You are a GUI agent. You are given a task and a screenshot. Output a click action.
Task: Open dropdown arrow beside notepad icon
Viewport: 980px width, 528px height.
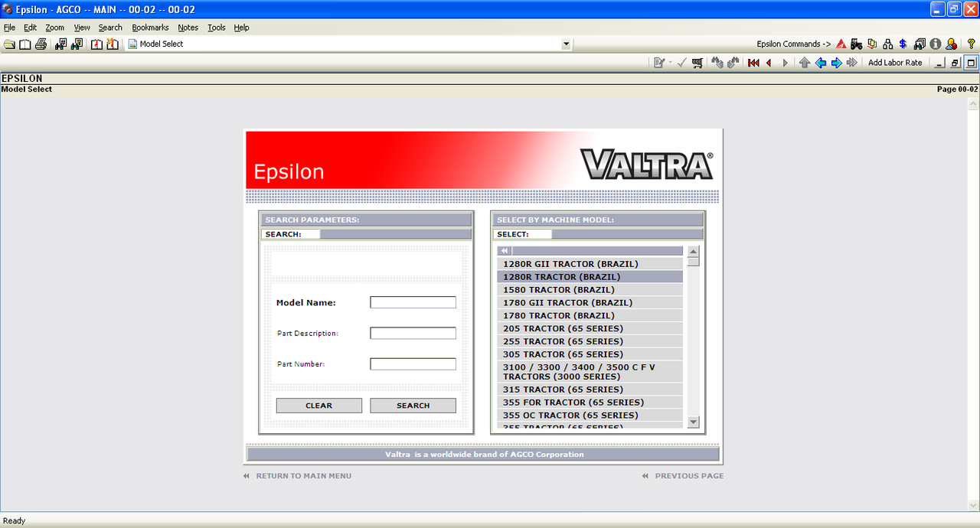[671, 63]
